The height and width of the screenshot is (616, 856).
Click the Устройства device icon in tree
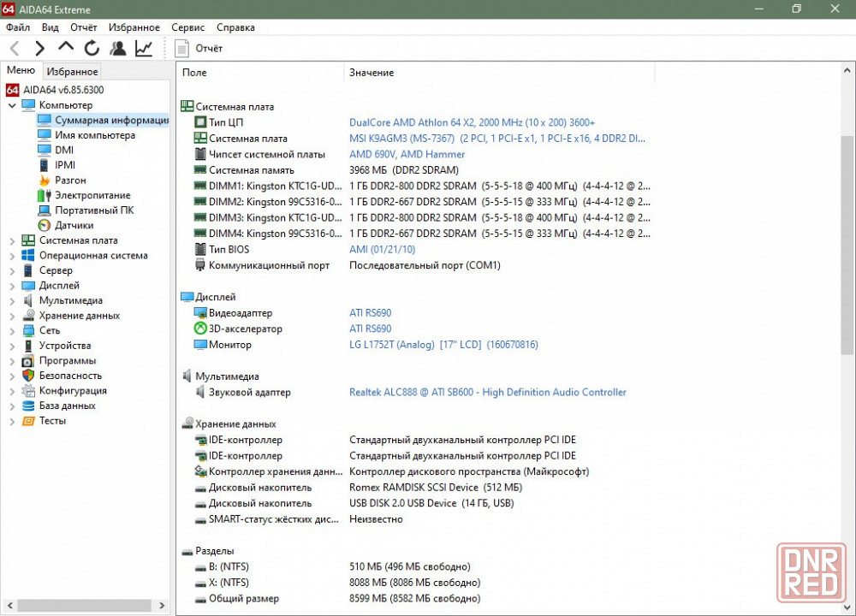(28, 346)
